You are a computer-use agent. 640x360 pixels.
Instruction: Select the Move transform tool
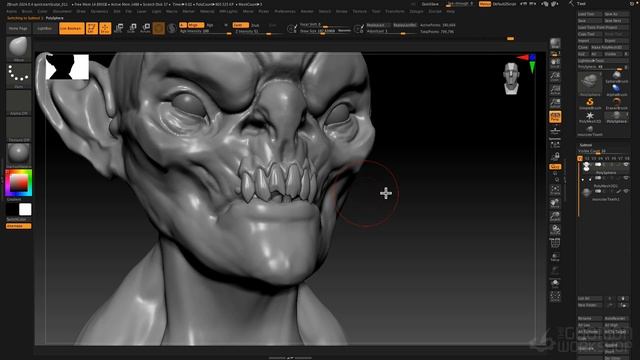[x=119, y=28]
